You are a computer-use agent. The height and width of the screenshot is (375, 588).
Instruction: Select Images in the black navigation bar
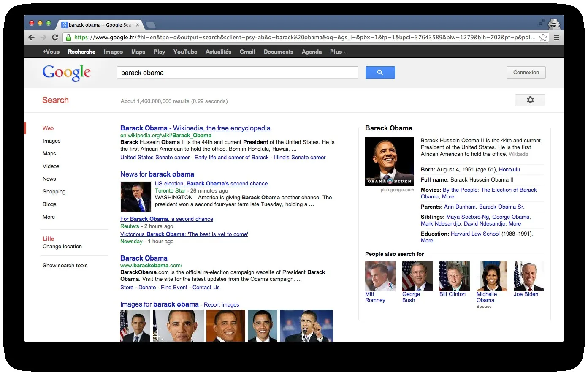point(113,52)
